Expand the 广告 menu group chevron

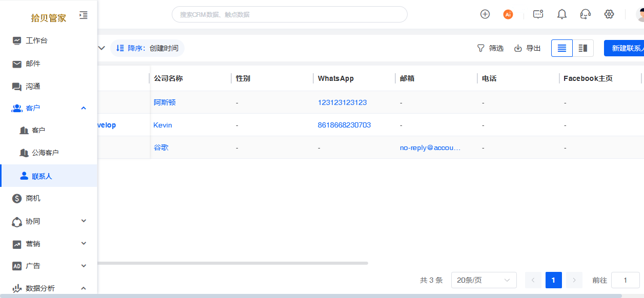pos(84,266)
